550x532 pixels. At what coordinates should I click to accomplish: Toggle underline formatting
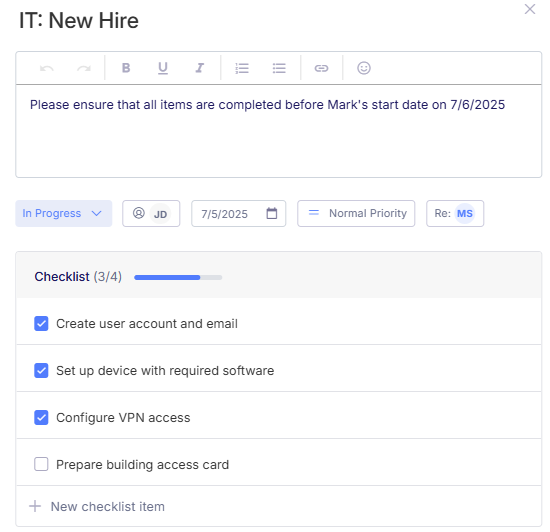coord(163,68)
